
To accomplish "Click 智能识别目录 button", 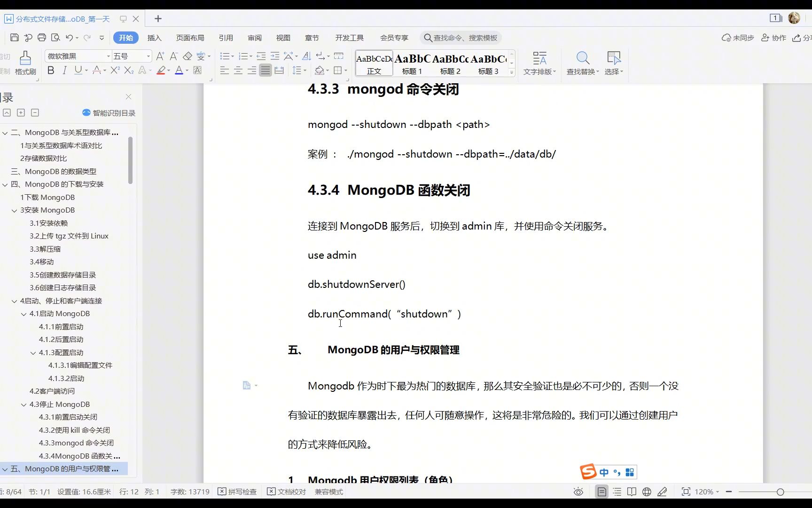I will [x=109, y=113].
